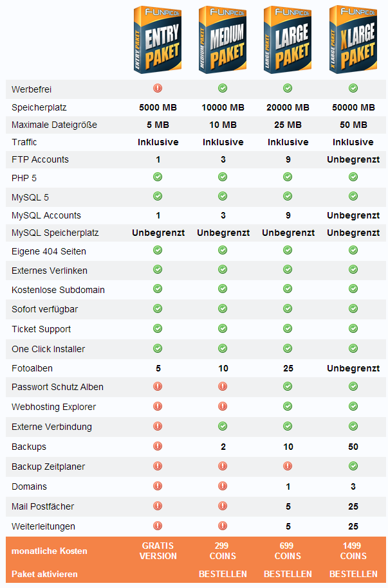Click the Medium Paket box image
Viewport: 388px width, 588px height.
coord(223,40)
